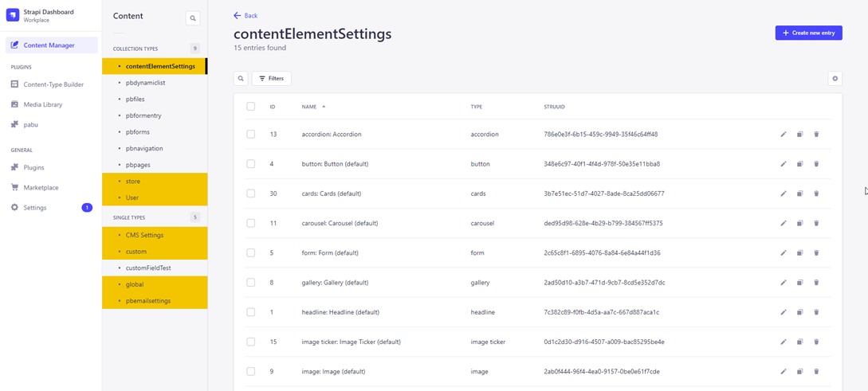The width and height of the screenshot is (868, 391).
Task: Delete the cards: Cards (default) entry
Action: coord(816,194)
